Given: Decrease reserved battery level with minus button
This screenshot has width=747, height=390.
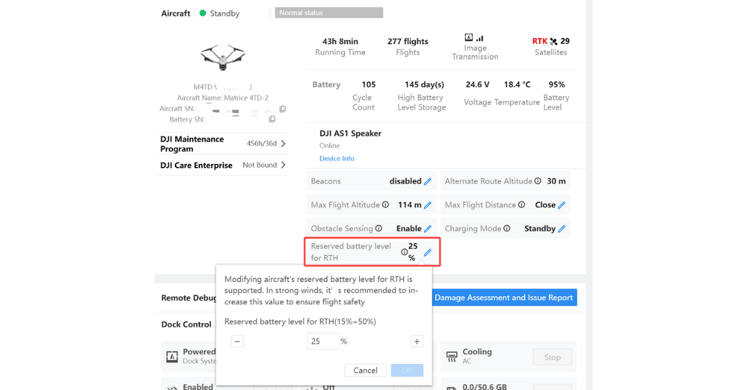Looking at the screenshot, I should pyautogui.click(x=237, y=341).
